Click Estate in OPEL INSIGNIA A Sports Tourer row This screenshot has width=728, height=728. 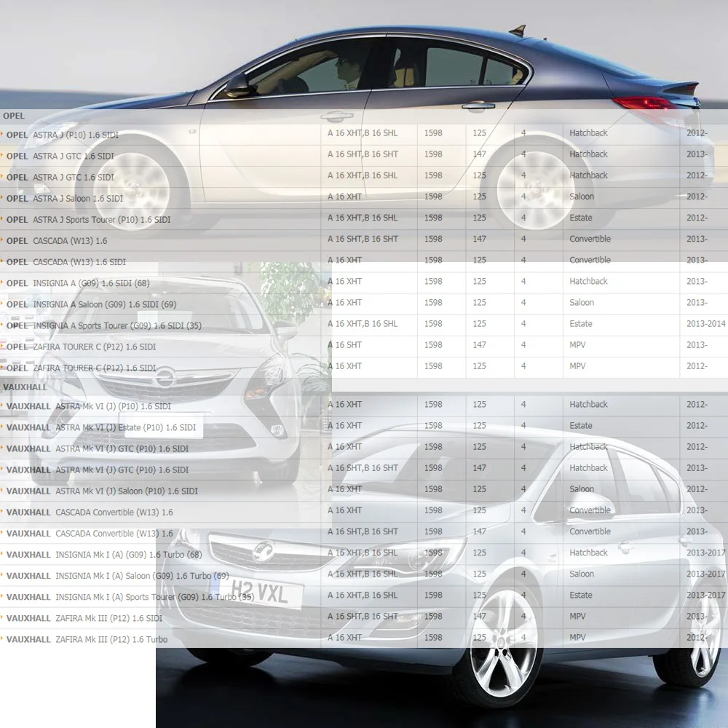pyautogui.click(x=581, y=324)
